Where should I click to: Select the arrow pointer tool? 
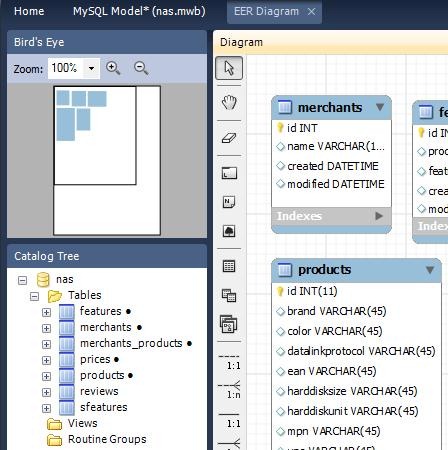[229, 68]
